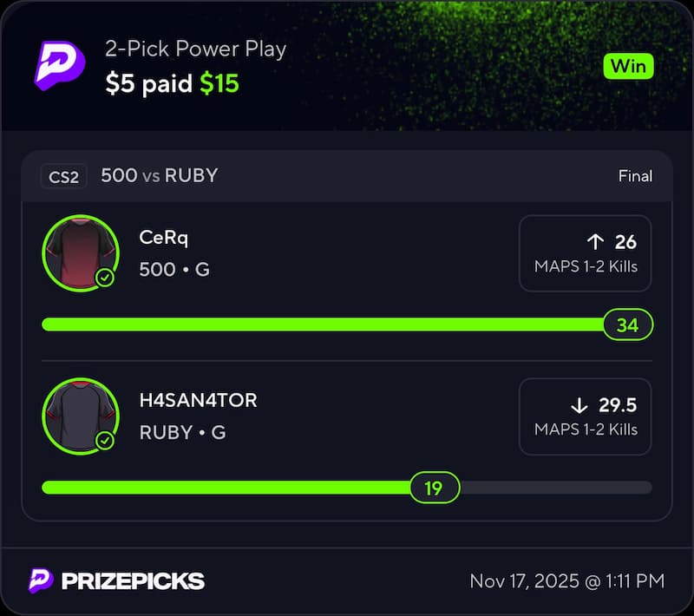This screenshot has width=694, height=616.
Task: Click the green Win badge
Action: [x=628, y=66]
